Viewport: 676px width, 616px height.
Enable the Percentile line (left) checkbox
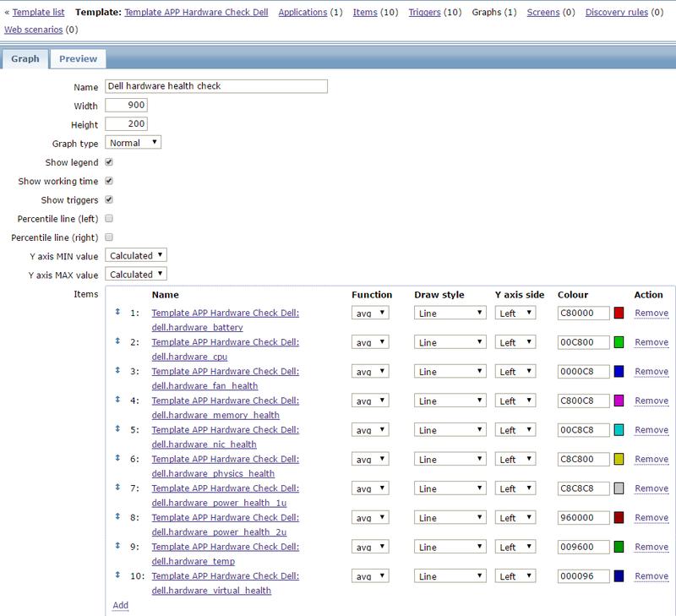pyautogui.click(x=109, y=218)
